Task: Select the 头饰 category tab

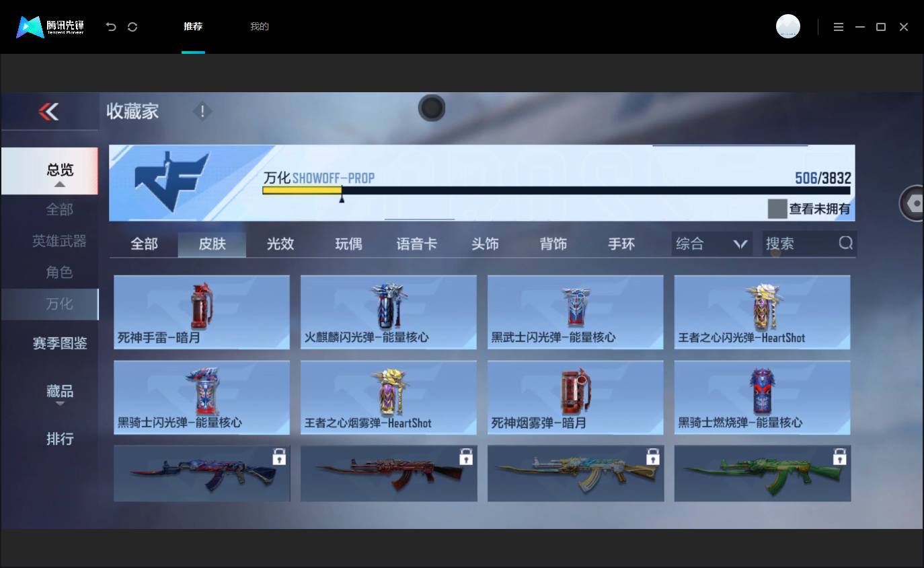Action: pyautogui.click(x=485, y=244)
